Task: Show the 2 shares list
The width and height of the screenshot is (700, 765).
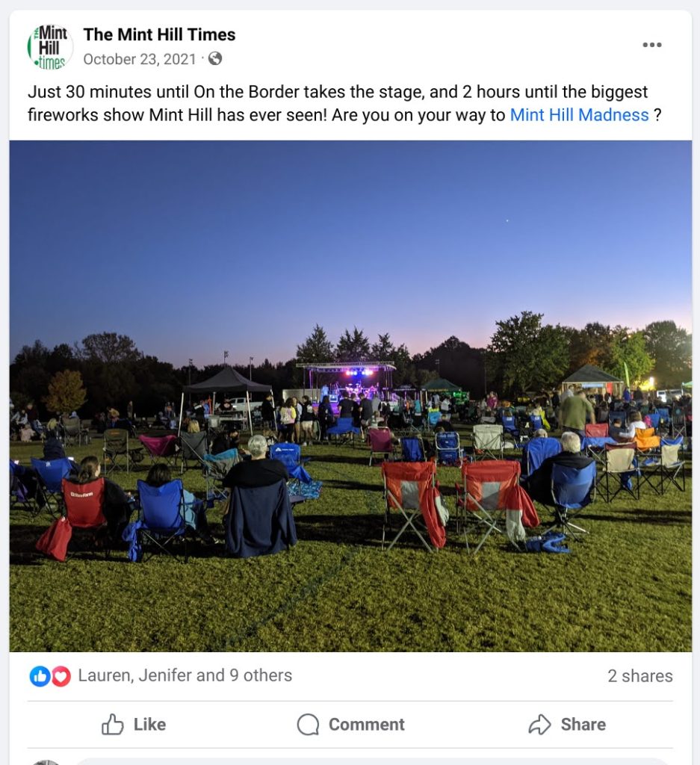Action: click(640, 676)
